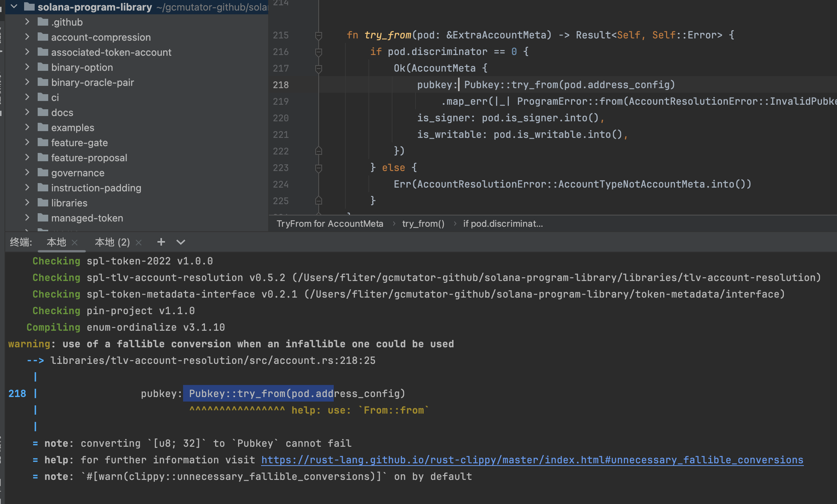The width and height of the screenshot is (837, 504).
Task: Close the 本地 terminal tab
Action: 75,243
